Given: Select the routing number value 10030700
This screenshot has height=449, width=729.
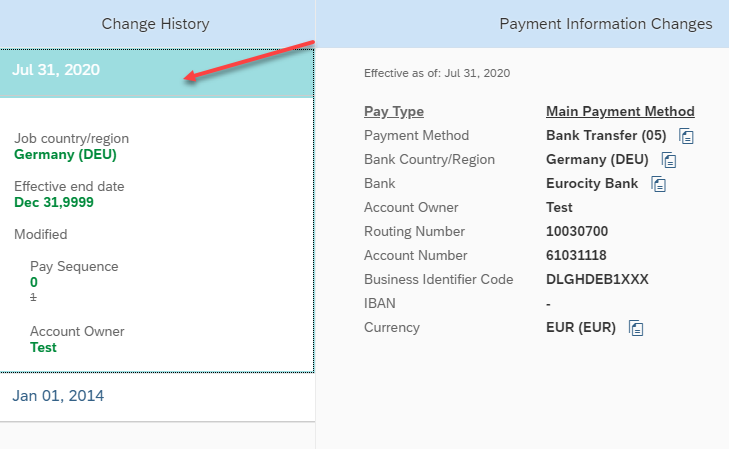Looking at the screenshot, I should pos(577,231).
